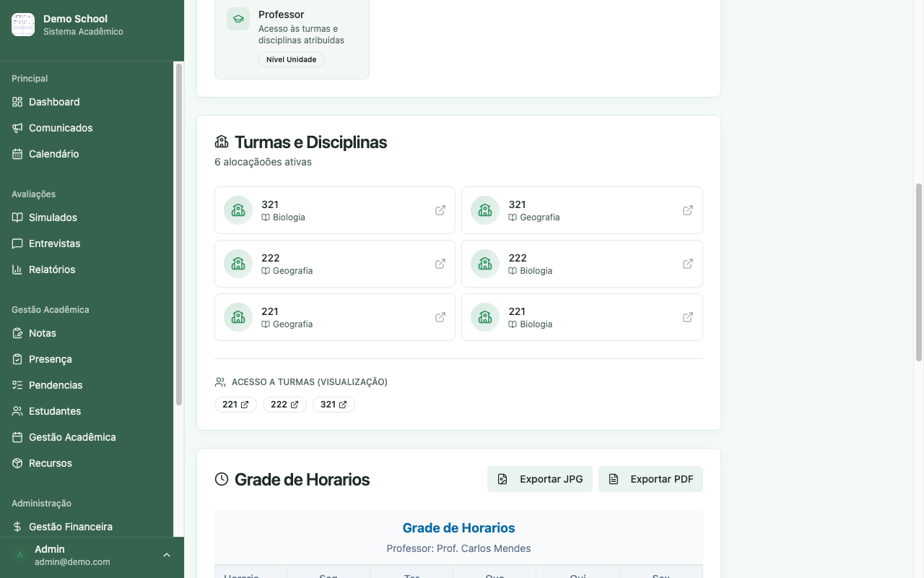Viewport: 924px width, 578px height.
Task: Click the Estudantes people icon
Action: point(17,411)
